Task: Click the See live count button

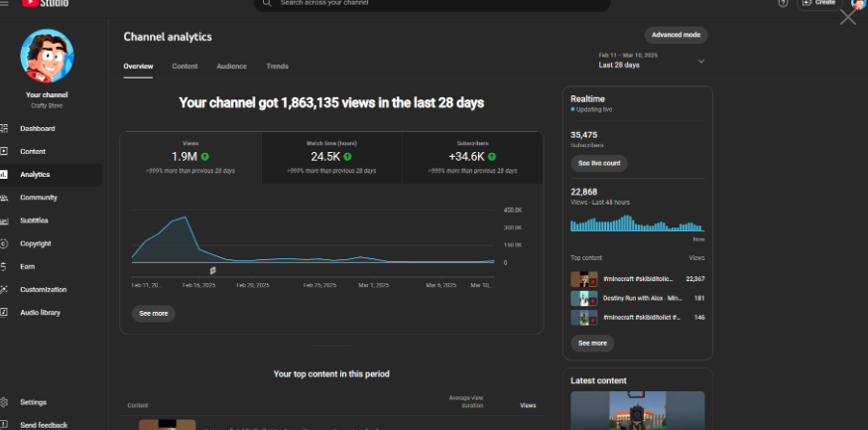Action: click(599, 164)
